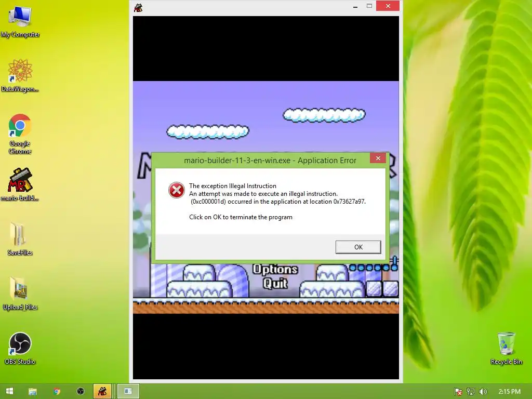The height and width of the screenshot is (399, 532).
Task: Open the Windows Start button
Action: point(9,391)
